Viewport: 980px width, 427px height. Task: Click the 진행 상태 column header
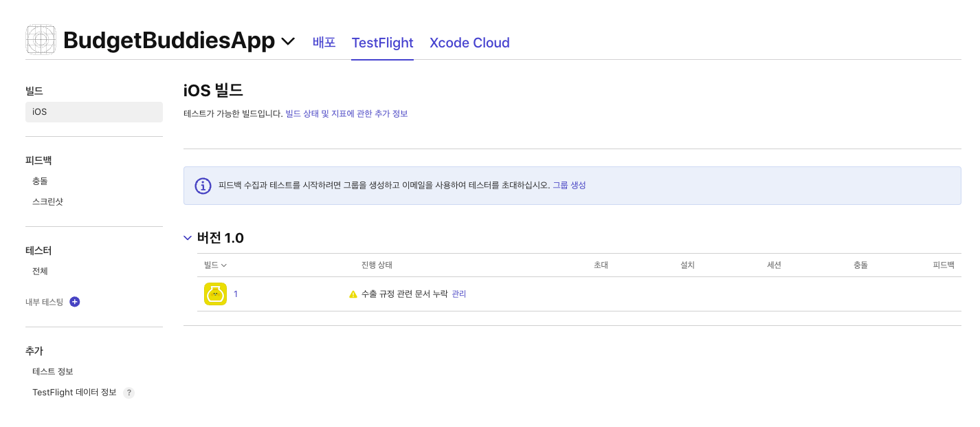click(x=377, y=265)
